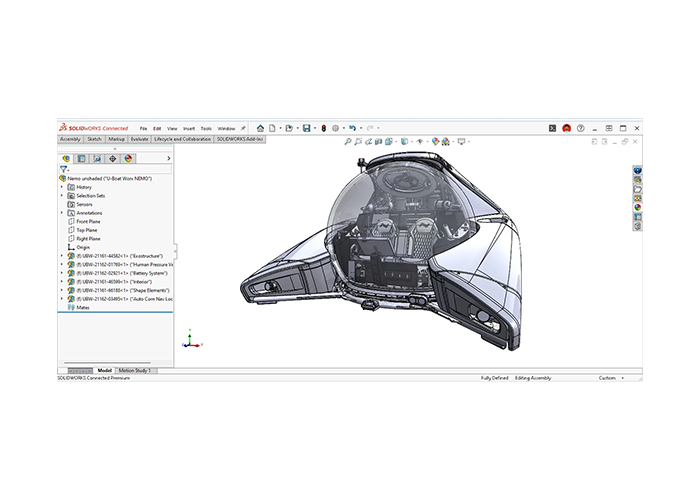Expand the Selection Sets node
This screenshot has height=500, width=700.
[62, 196]
